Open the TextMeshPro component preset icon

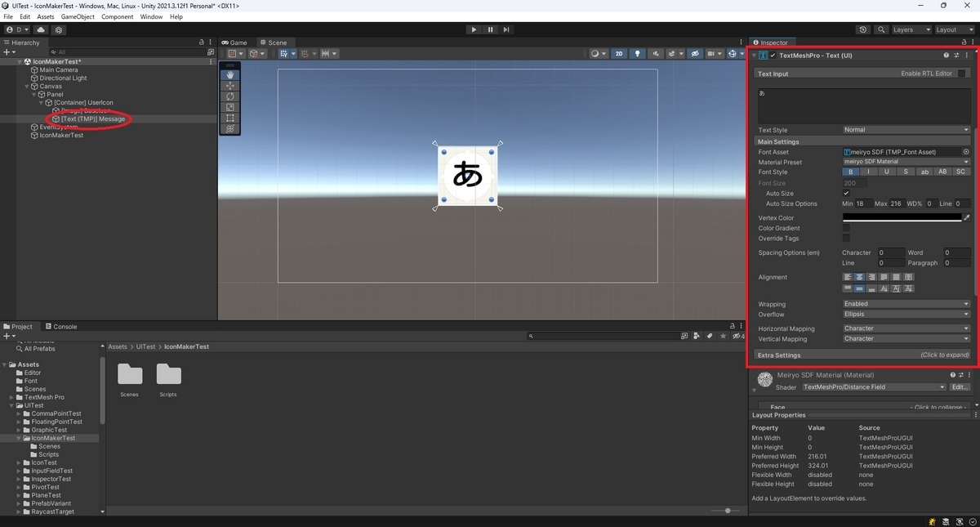(956, 56)
